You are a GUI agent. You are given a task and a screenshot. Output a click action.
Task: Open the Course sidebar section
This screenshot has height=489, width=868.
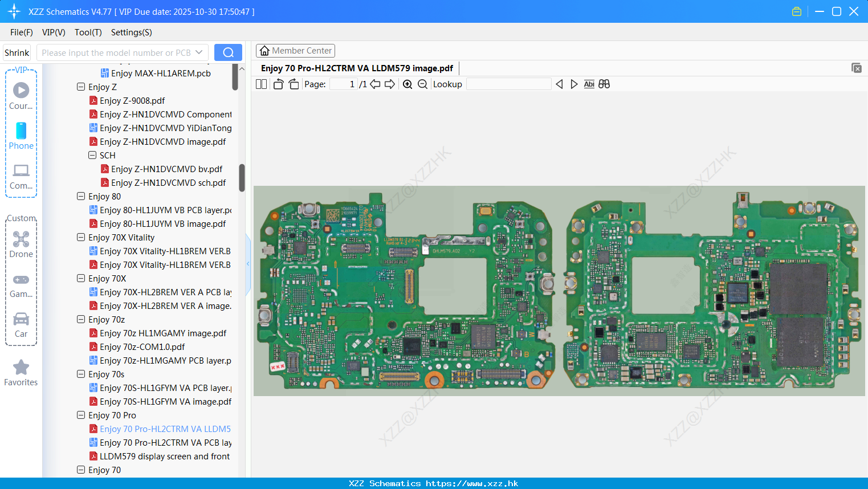[21, 96]
